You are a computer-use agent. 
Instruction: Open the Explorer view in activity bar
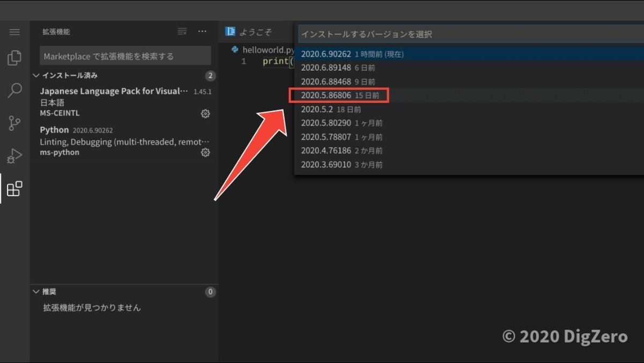pyautogui.click(x=14, y=57)
